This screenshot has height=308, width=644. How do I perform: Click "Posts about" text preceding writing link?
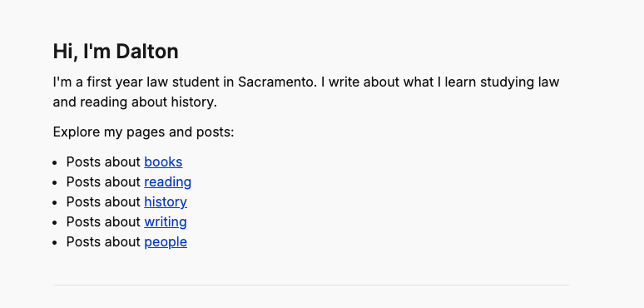pyautogui.click(x=103, y=221)
